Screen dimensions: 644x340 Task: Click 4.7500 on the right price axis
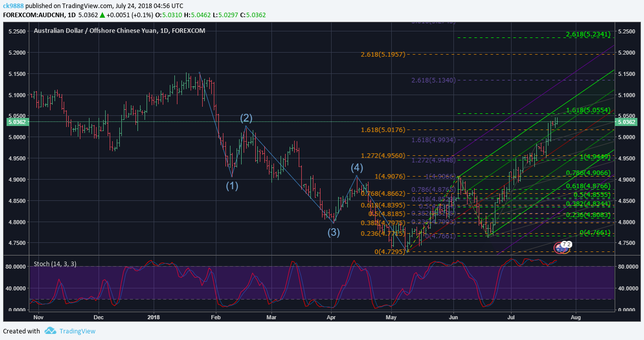coord(626,243)
